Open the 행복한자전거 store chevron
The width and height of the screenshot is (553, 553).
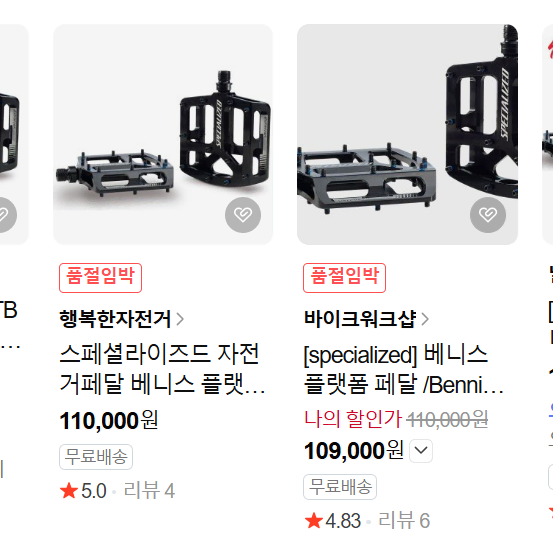point(180,319)
